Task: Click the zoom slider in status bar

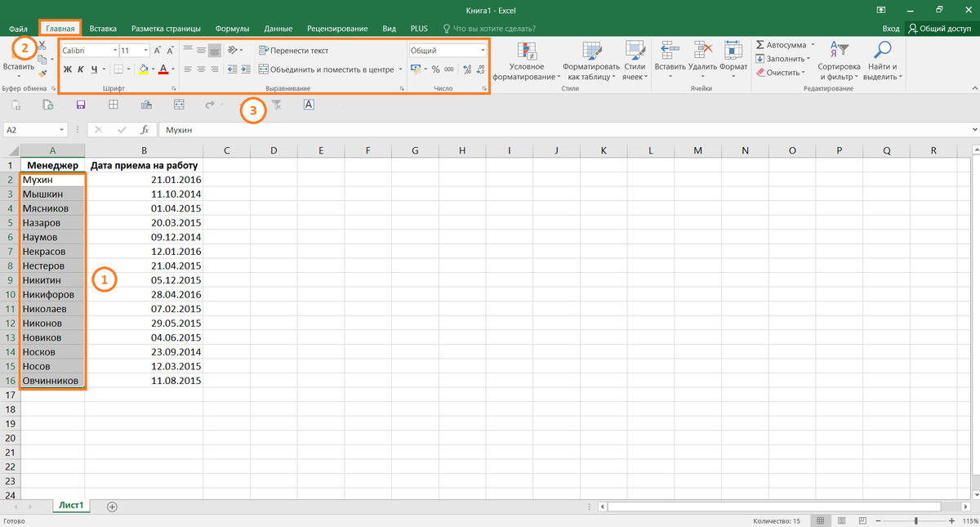Action: [915, 521]
